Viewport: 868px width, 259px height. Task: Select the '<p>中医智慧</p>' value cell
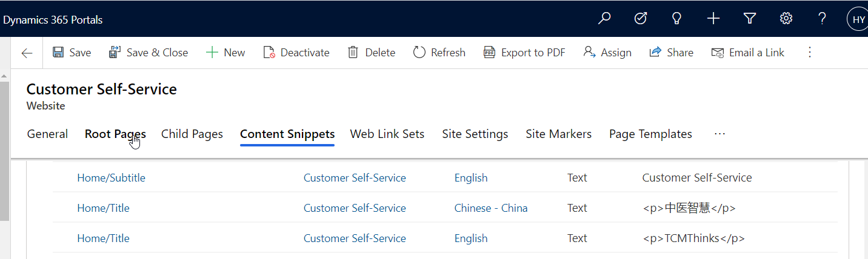coord(689,208)
